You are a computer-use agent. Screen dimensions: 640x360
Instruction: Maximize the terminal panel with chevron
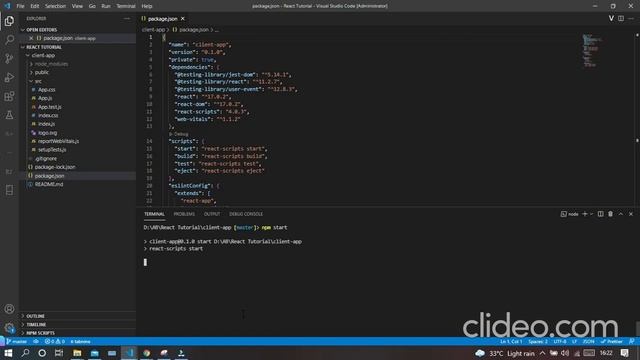(x=621, y=214)
